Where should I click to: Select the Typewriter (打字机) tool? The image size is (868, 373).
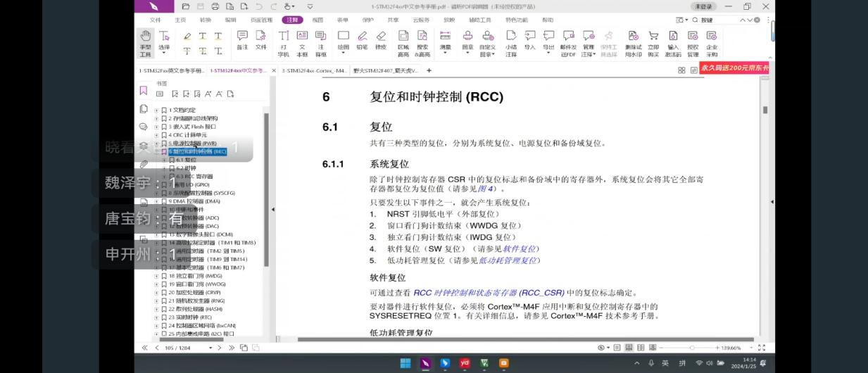[x=283, y=42]
